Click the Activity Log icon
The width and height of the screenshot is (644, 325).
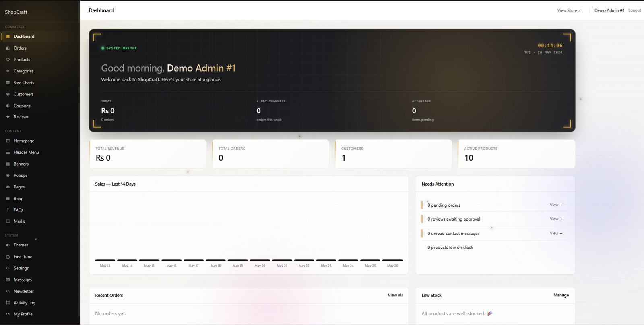tap(8, 302)
